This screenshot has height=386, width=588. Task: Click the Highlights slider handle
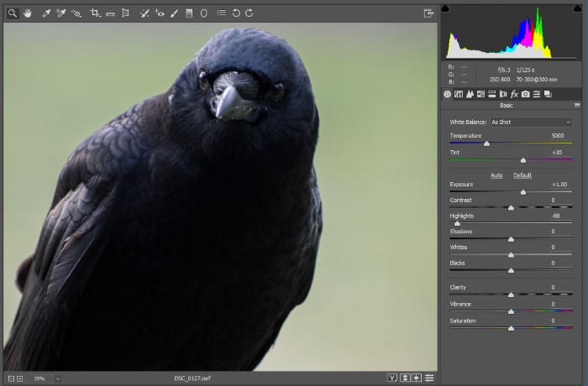457,223
